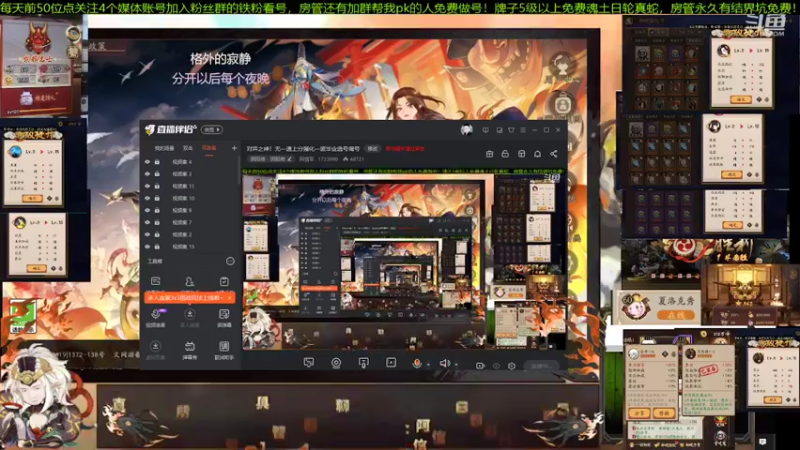The image size is (800, 450).
Task: Toggle visibility of scene item 3
Action: point(147,174)
